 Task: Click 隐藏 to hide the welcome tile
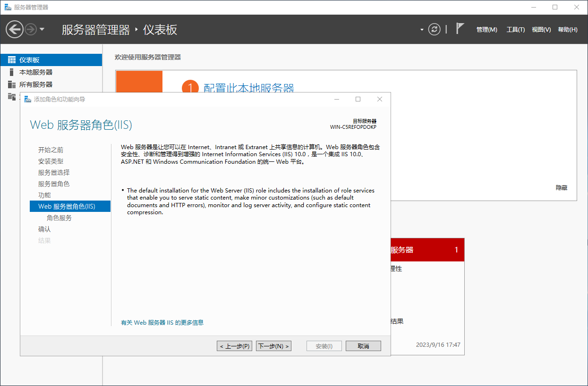tap(562, 188)
